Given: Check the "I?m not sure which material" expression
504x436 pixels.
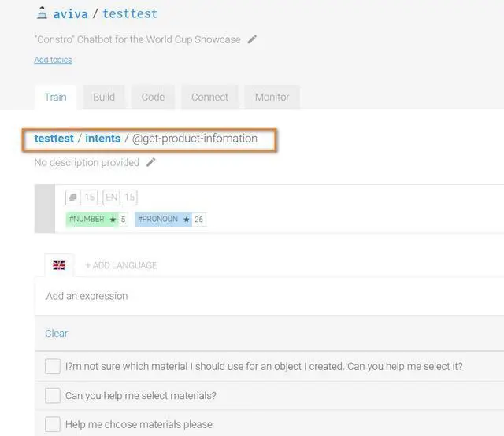Looking at the screenshot, I should [x=53, y=366].
